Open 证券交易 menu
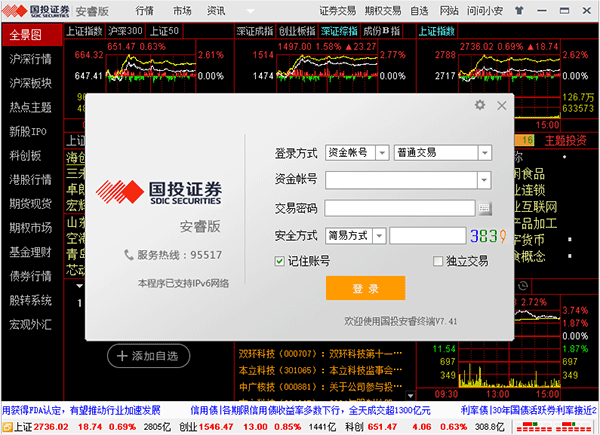The width and height of the screenshot is (600, 435). 338,11
